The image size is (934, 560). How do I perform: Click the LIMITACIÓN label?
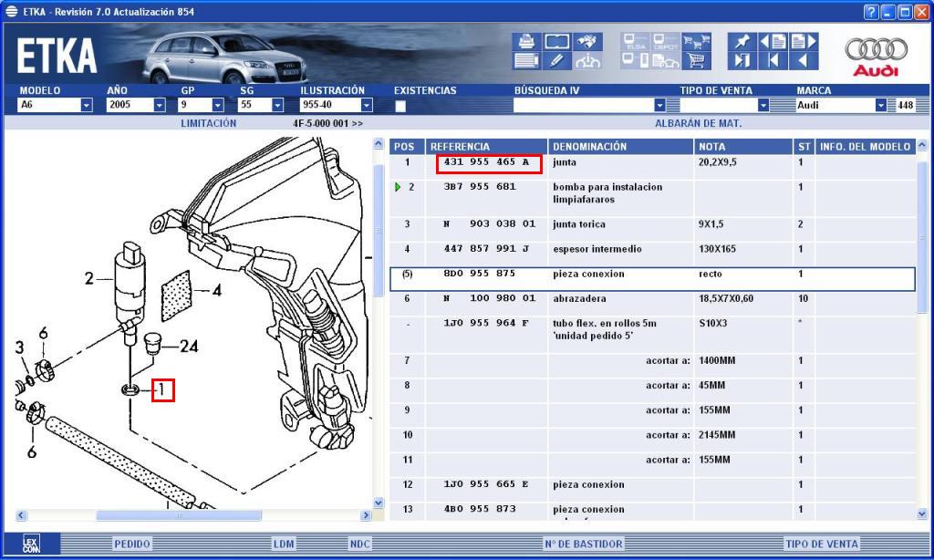[x=209, y=123]
